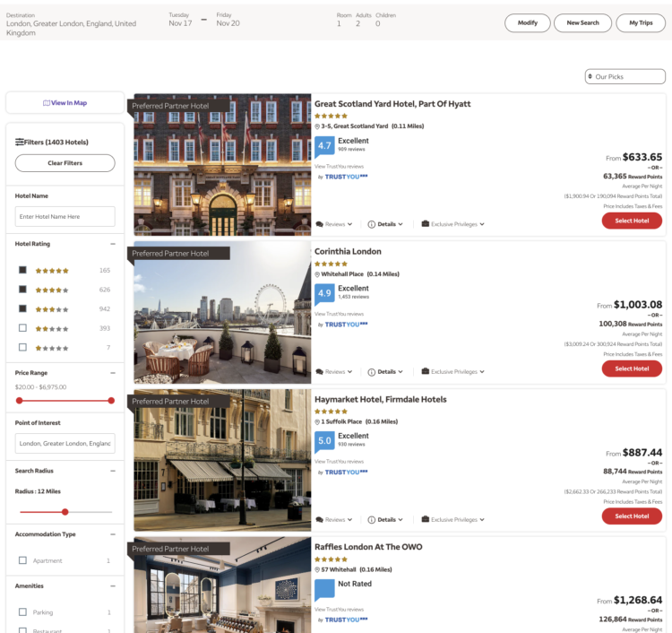Click the location pin for 1 Suffolk Place
The height and width of the screenshot is (633, 672).
pos(317,422)
